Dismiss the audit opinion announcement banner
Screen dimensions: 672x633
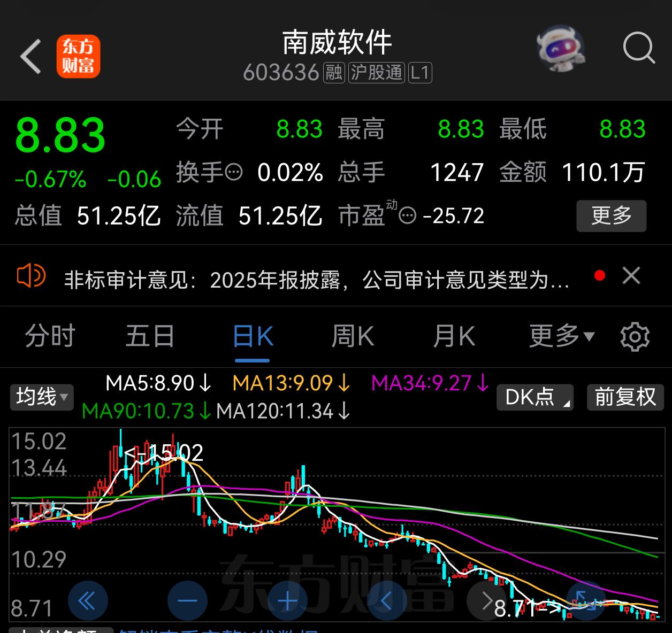click(x=631, y=276)
